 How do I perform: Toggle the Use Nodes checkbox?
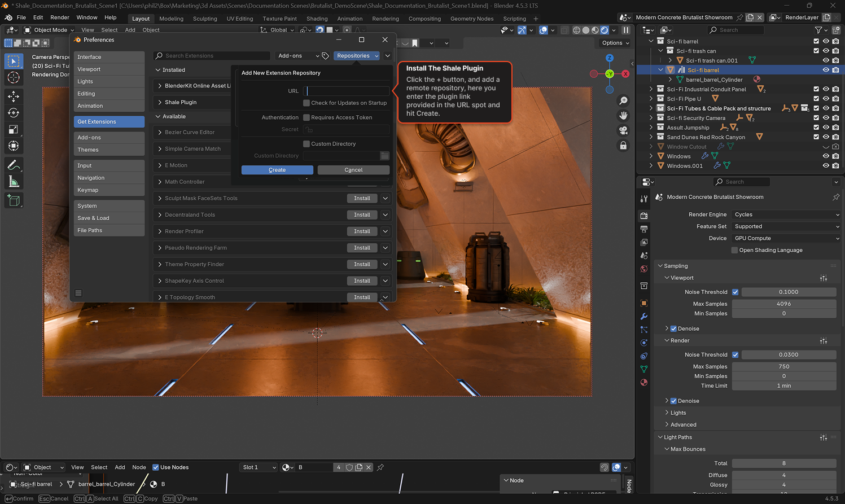click(156, 467)
